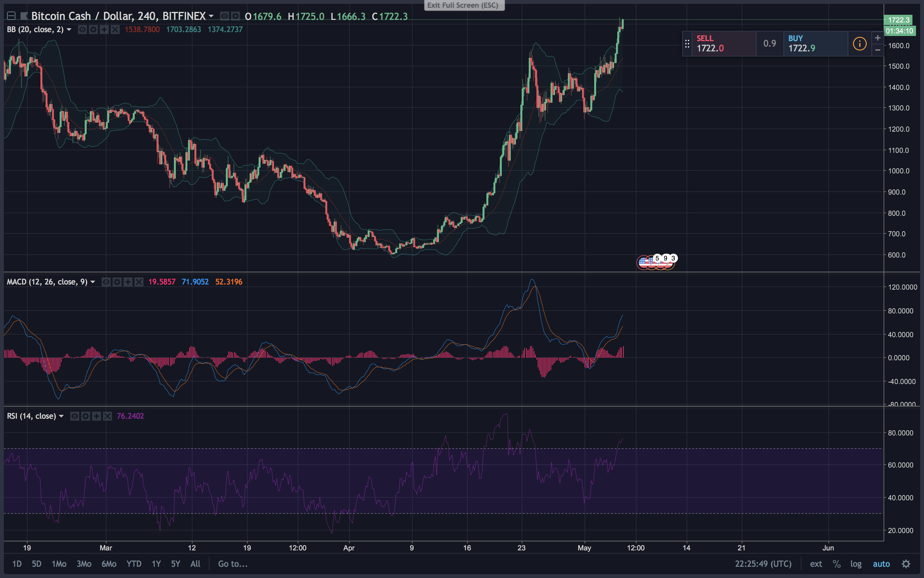The width and height of the screenshot is (924, 578).
Task: Select the 1D time range
Action: point(17,564)
